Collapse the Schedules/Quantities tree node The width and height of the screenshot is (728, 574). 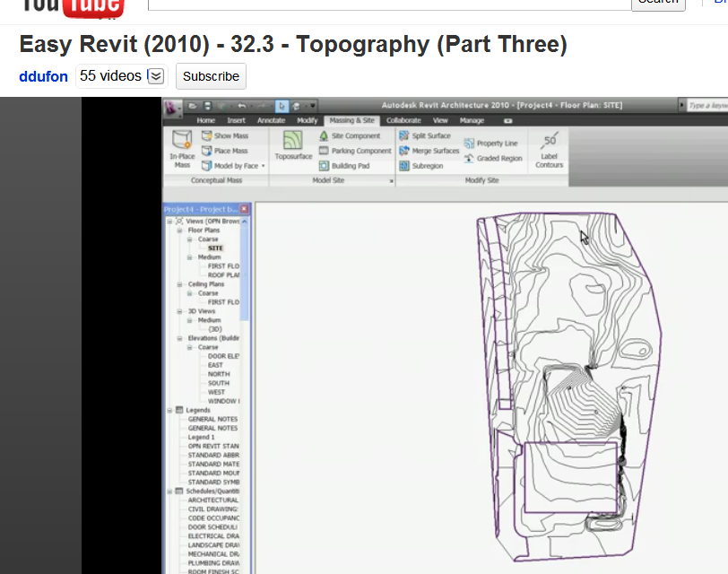point(169,491)
